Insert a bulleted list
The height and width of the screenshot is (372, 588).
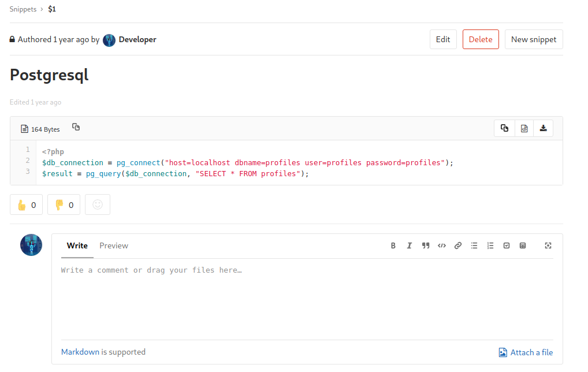click(474, 245)
